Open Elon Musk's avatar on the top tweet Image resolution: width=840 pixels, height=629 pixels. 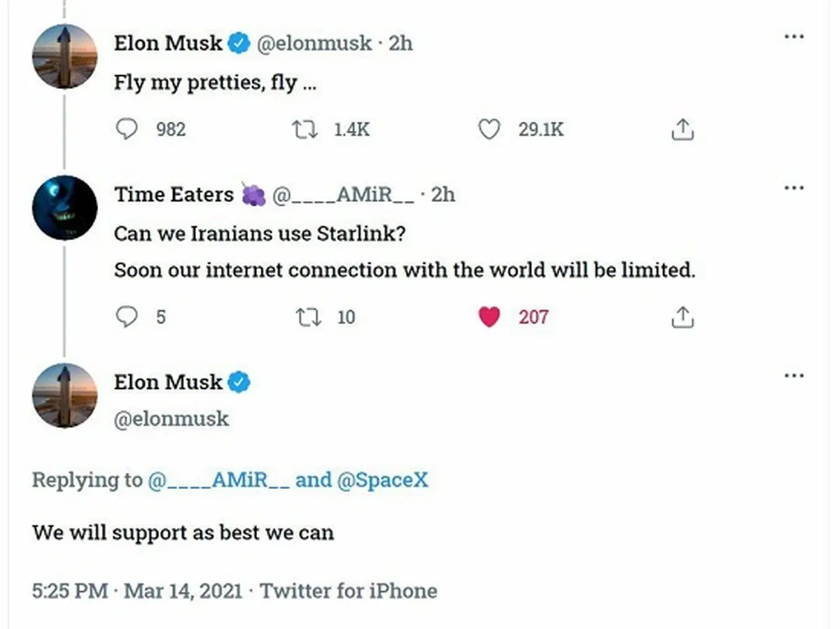[x=64, y=56]
